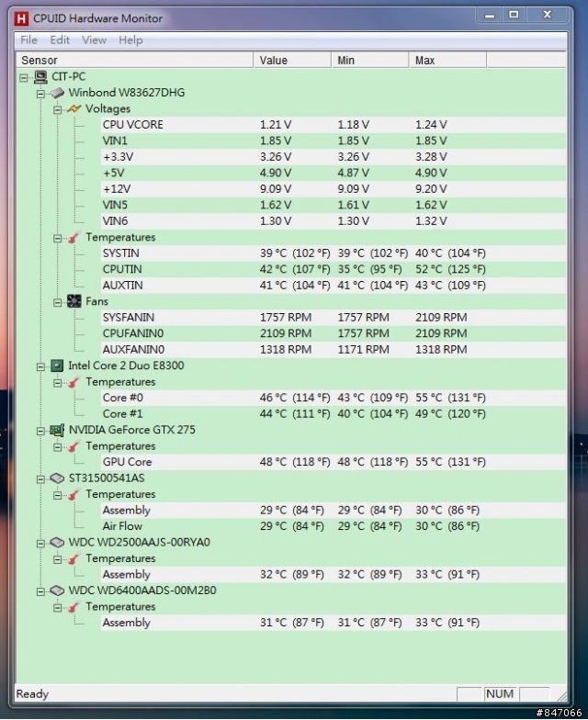Click the WDC WD2500AAJS drive icon
Screen dimensions: 588x720
click(57, 543)
